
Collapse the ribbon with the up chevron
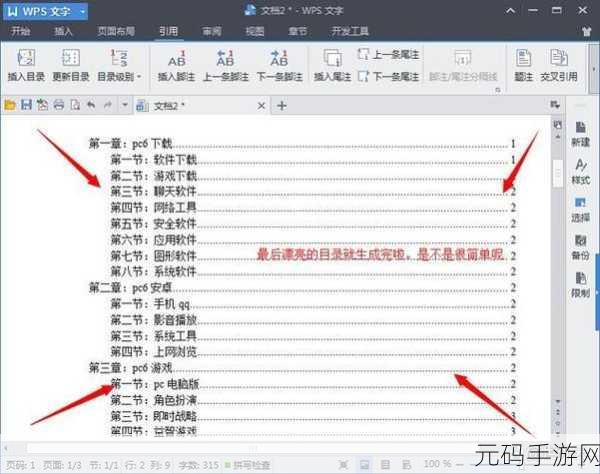tap(510, 11)
